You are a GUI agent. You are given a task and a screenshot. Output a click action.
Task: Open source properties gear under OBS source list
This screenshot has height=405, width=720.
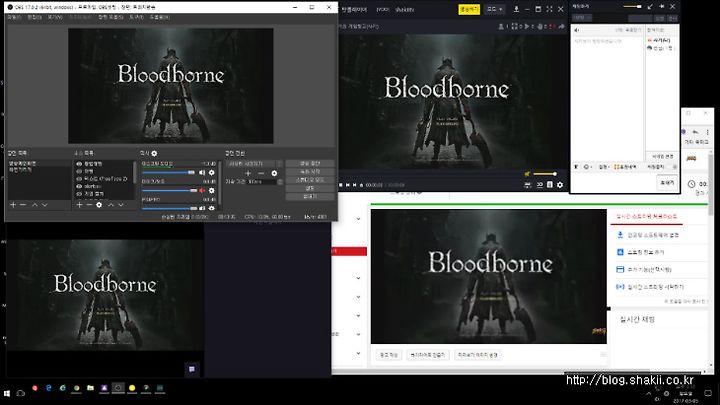pos(99,205)
